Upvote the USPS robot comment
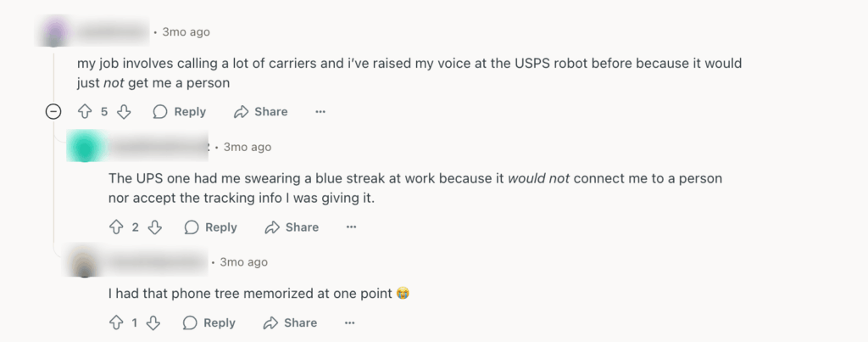Screen dimensions: 868x342 point(84,112)
